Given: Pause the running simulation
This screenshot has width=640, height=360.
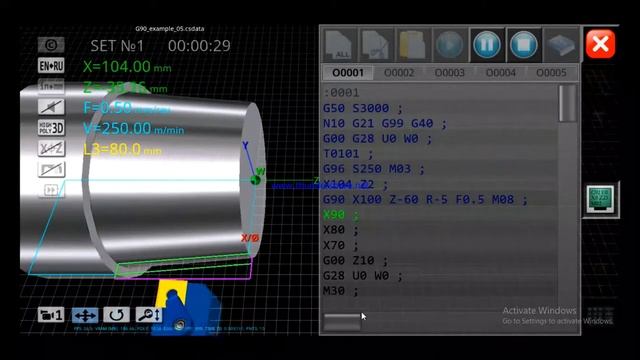Looking at the screenshot, I should pos(487,45).
